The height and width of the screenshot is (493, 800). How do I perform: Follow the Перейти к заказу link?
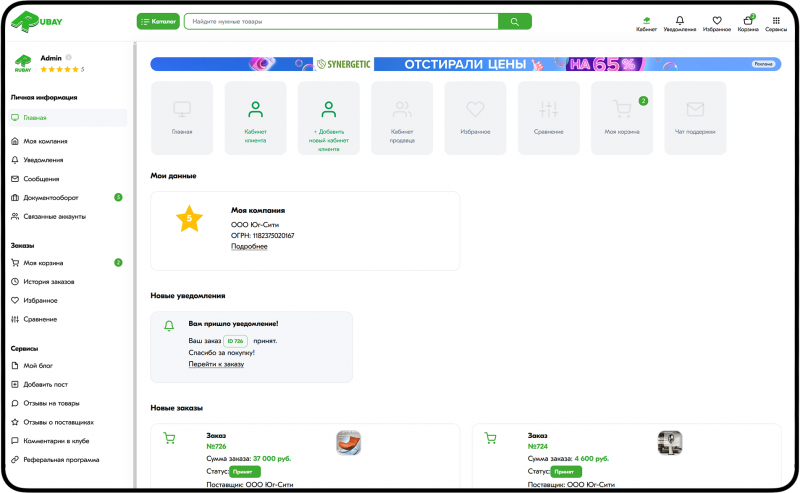216,364
